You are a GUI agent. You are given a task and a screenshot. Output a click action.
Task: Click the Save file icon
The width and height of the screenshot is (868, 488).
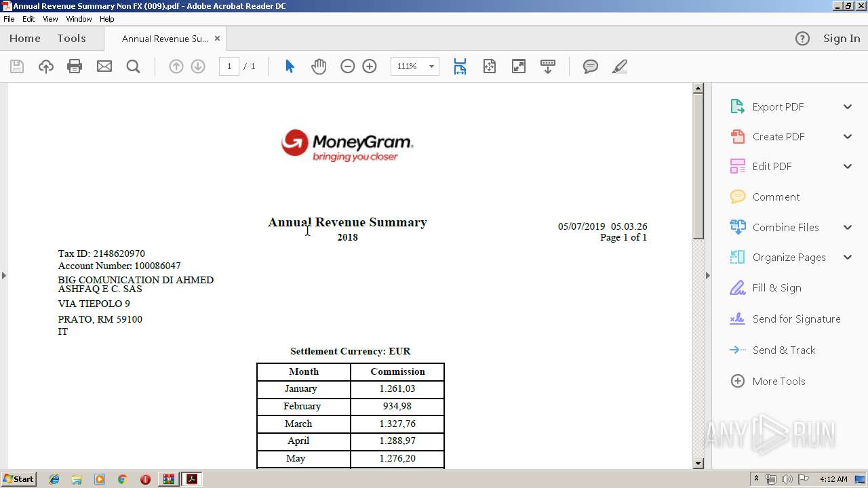[x=17, y=66]
